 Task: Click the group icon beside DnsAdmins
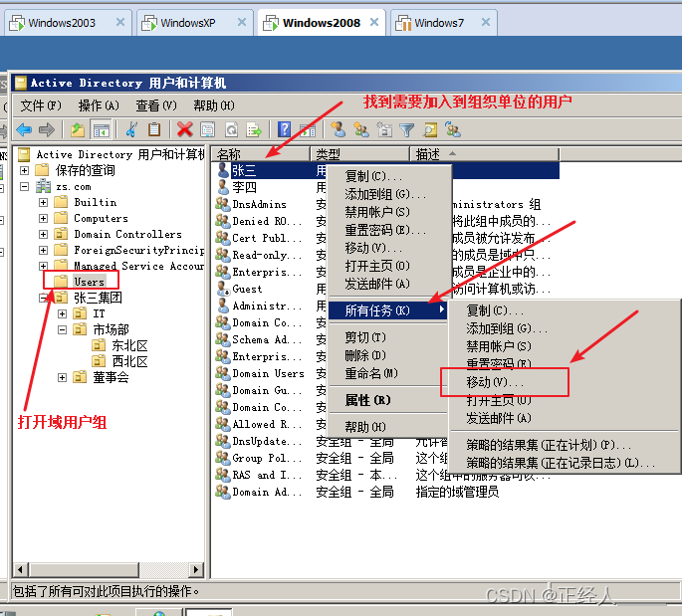coord(223,204)
